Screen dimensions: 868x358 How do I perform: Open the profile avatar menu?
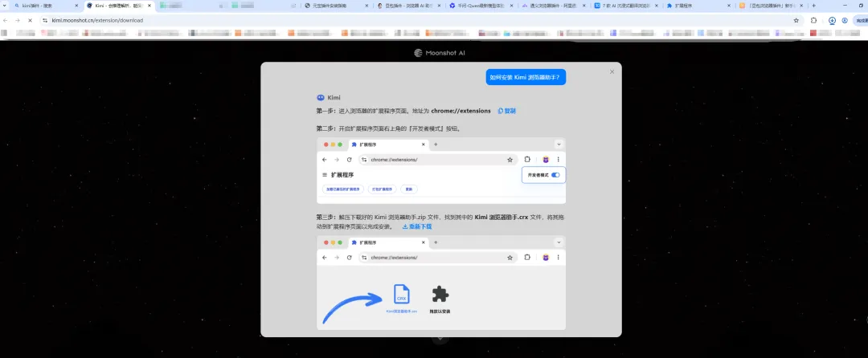point(845,20)
